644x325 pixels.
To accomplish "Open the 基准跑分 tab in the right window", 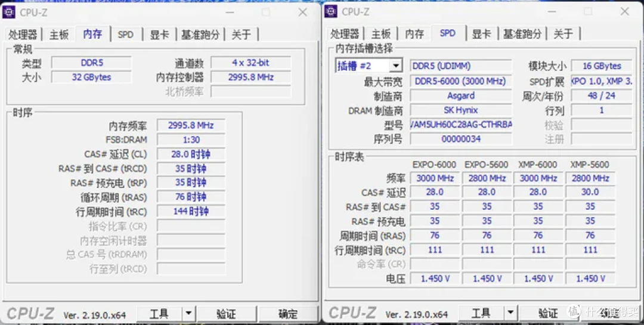I will click(522, 33).
